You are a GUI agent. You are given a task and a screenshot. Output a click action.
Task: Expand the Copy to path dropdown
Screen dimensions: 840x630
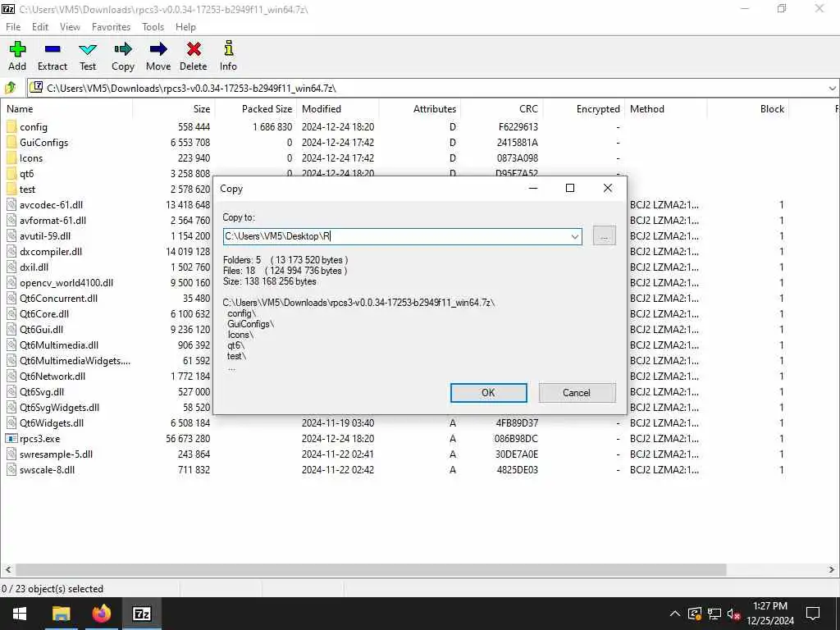[575, 236]
